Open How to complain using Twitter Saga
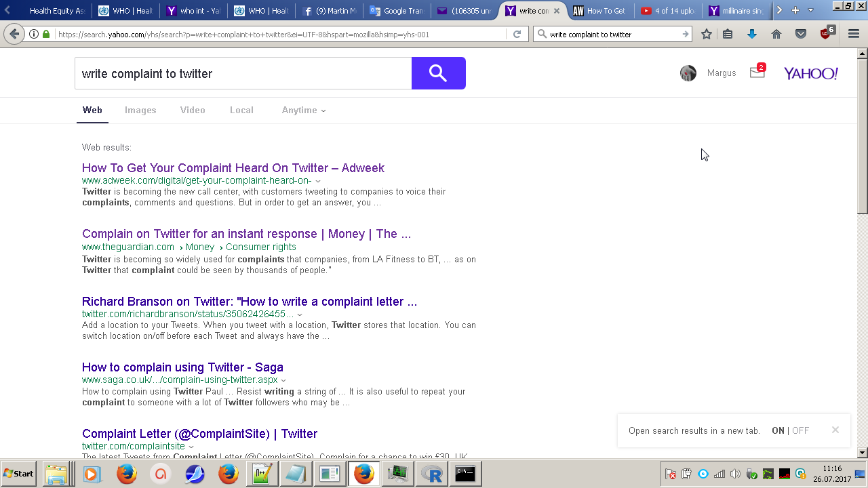 [182, 367]
